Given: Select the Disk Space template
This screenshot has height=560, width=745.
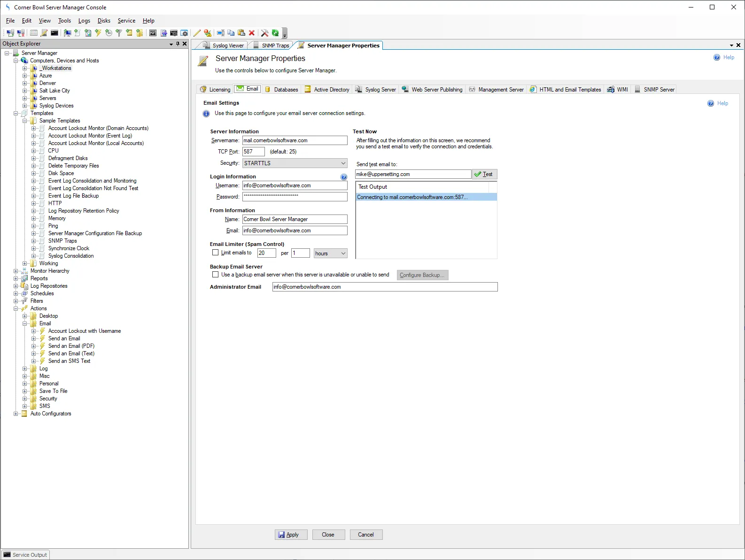Looking at the screenshot, I should tap(61, 173).
